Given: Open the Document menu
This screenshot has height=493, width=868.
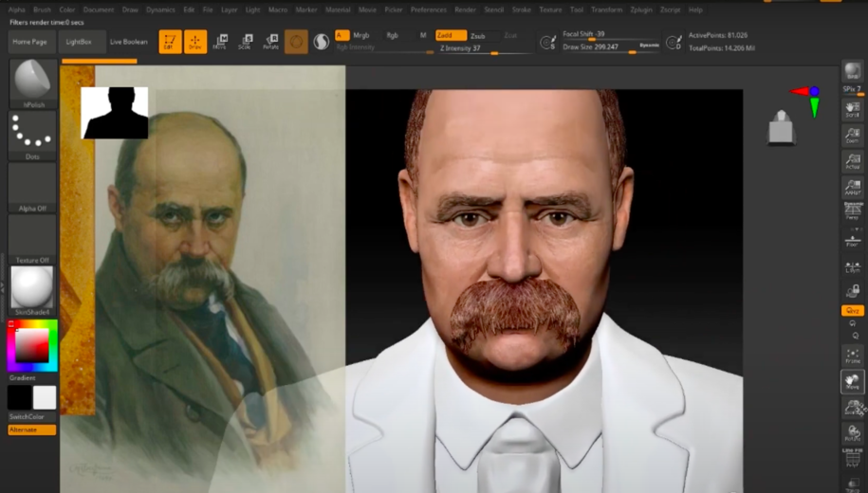Looking at the screenshot, I should coord(99,9).
